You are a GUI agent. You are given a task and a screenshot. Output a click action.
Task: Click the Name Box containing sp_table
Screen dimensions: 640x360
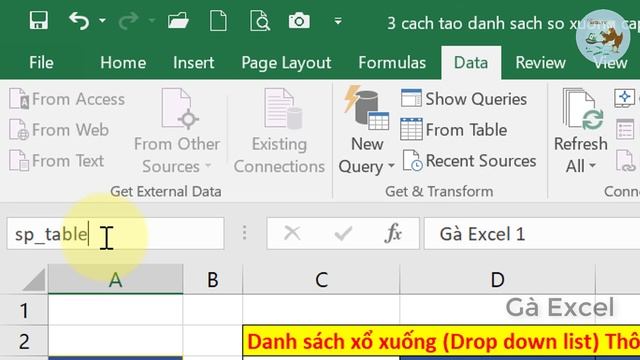(x=116, y=234)
